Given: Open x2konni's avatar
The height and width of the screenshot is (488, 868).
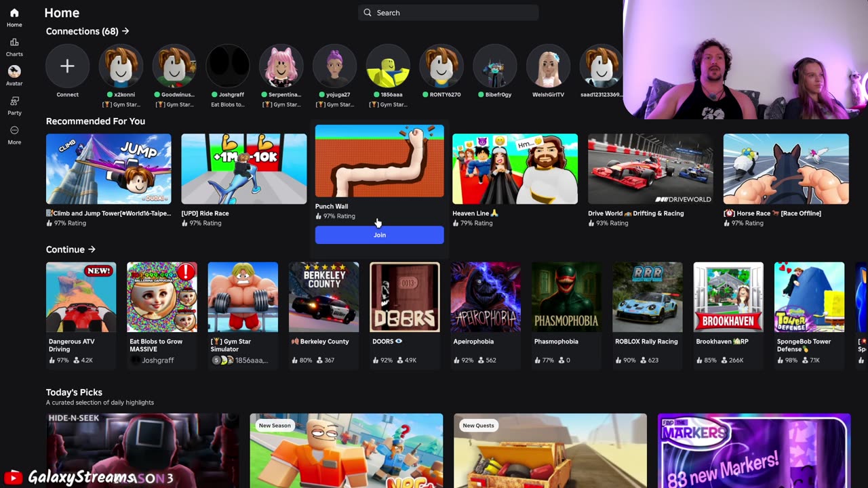Looking at the screenshot, I should coord(121,66).
